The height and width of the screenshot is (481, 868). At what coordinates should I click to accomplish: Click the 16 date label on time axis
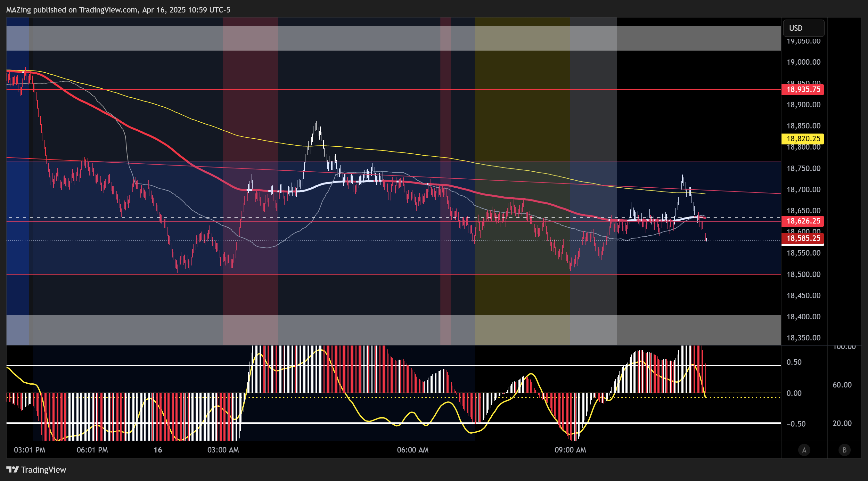pyautogui.click(x=158, y=450)
